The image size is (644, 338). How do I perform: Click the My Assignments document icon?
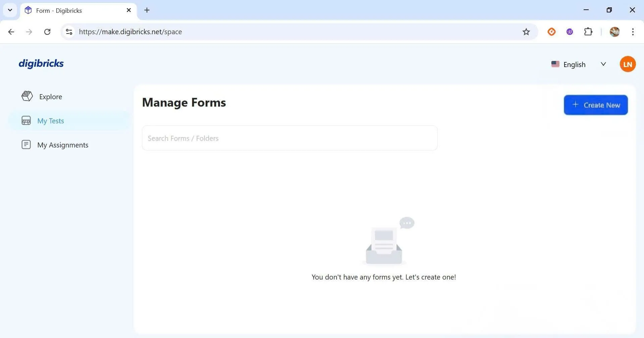[26, 145]
